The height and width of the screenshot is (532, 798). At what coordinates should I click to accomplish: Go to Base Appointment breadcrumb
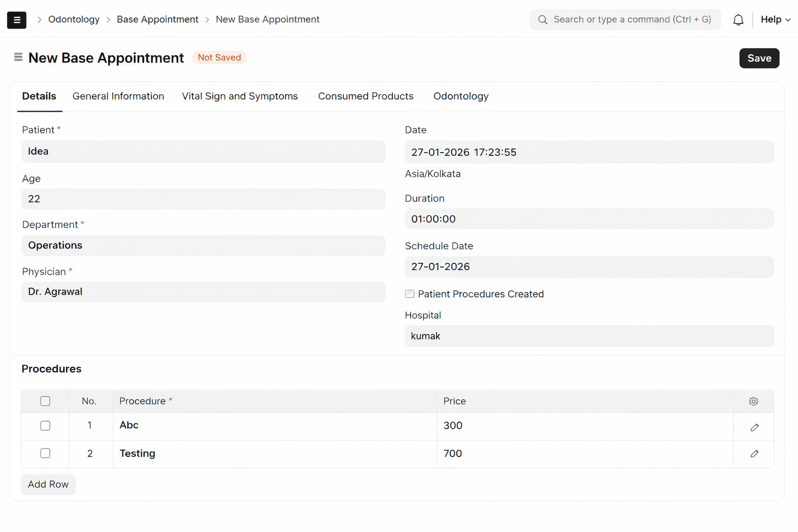click(157, 19)
